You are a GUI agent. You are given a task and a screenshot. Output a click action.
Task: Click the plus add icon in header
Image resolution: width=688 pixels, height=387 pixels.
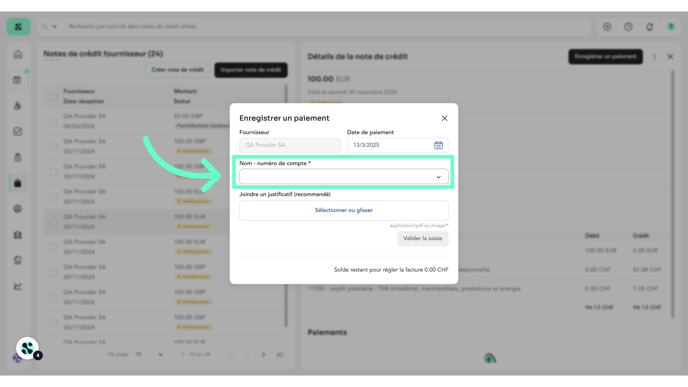point(607,27)
